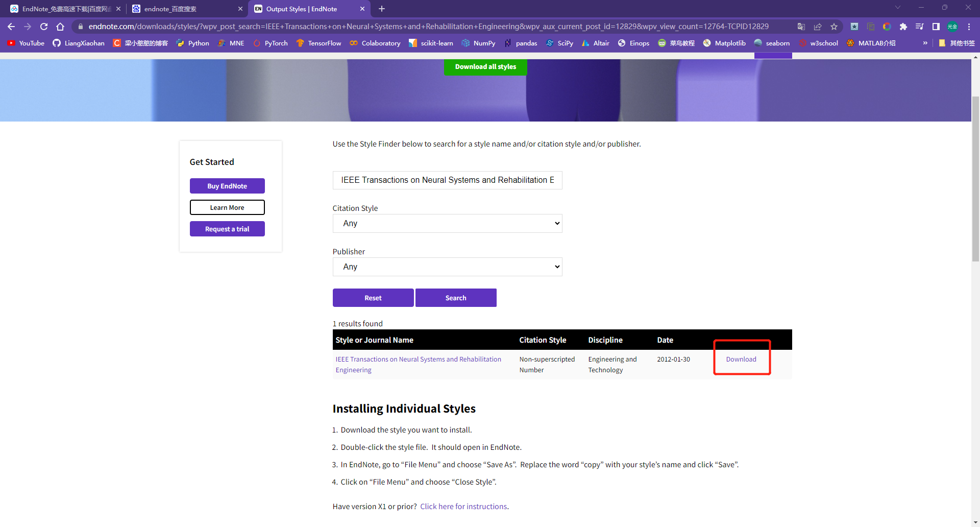Open the MNE bookmark
This screenshot has width=980, height=527.
point(231,43)
